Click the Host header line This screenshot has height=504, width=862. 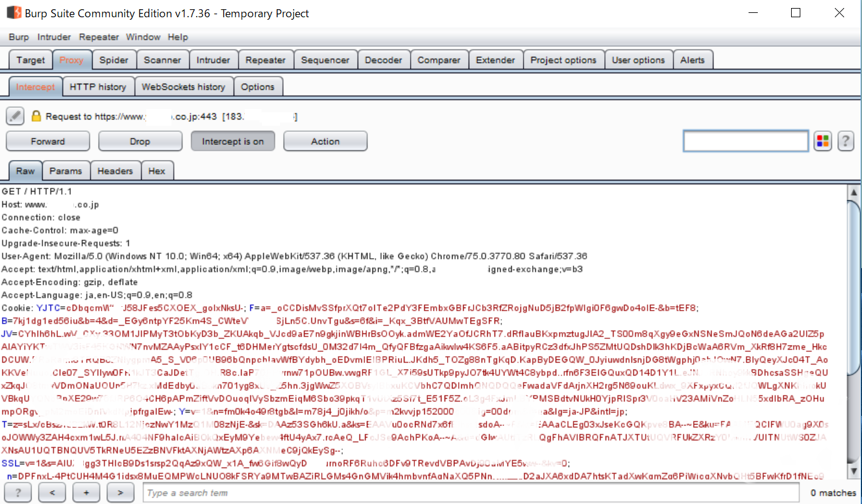tap(51, 205)
